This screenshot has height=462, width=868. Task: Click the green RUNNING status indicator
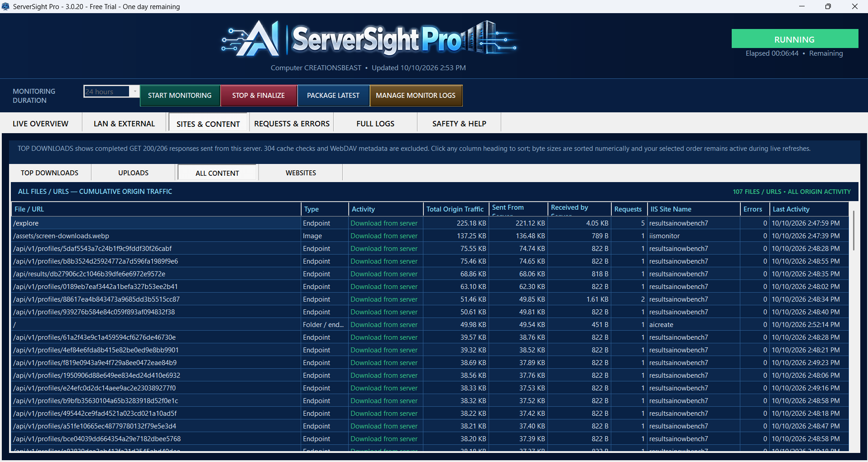coord(795,39)
